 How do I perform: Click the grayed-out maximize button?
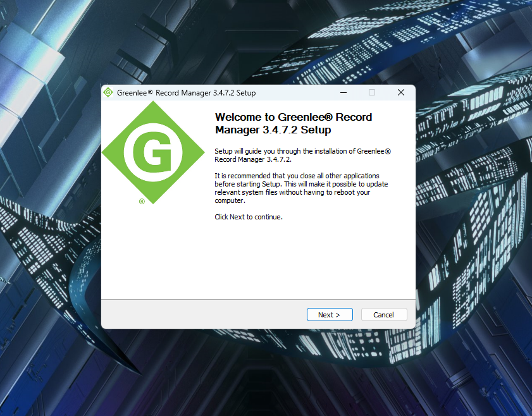372,92
